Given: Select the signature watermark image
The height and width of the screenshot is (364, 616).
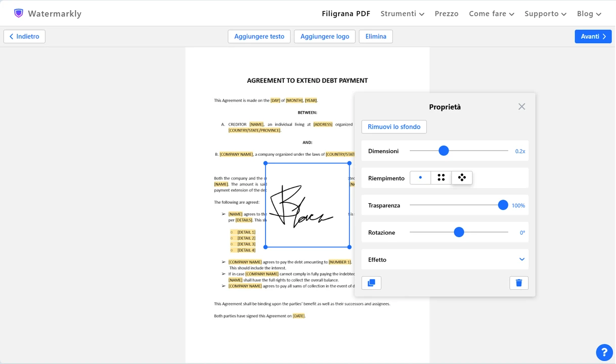Looking at the screenshot, I should [x=307, y=205].
